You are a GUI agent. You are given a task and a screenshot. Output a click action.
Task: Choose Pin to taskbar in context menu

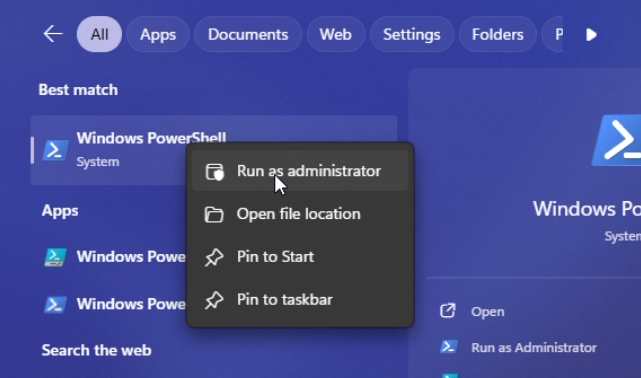point(300,300)
